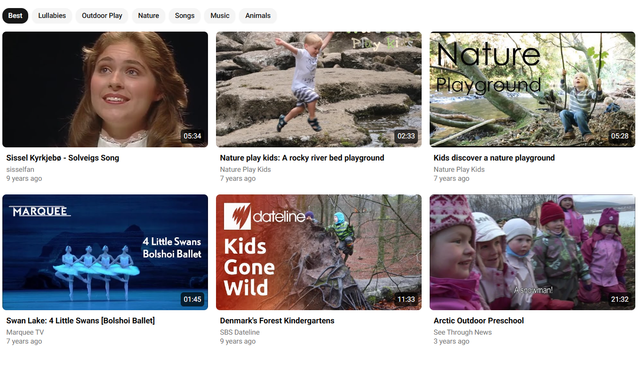The image size is (640, 370).
Task: Choose the Animals filter chip
Action: pos(258,16)
